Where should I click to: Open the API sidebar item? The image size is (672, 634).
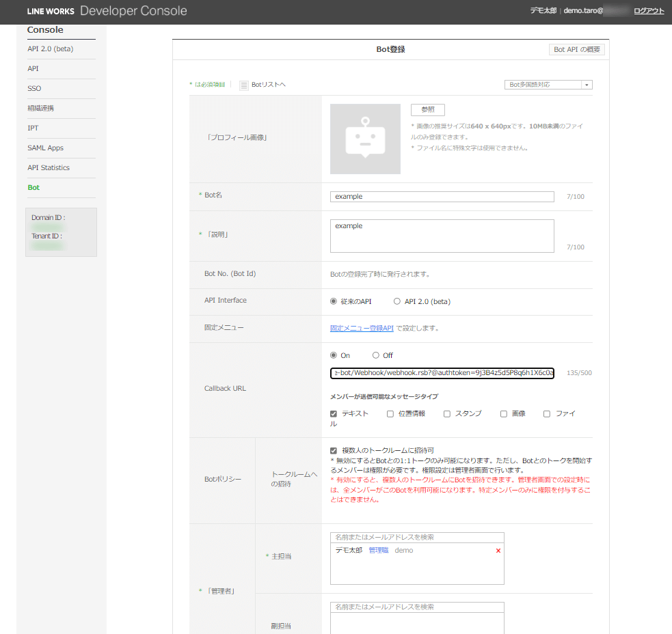point(33,68)
